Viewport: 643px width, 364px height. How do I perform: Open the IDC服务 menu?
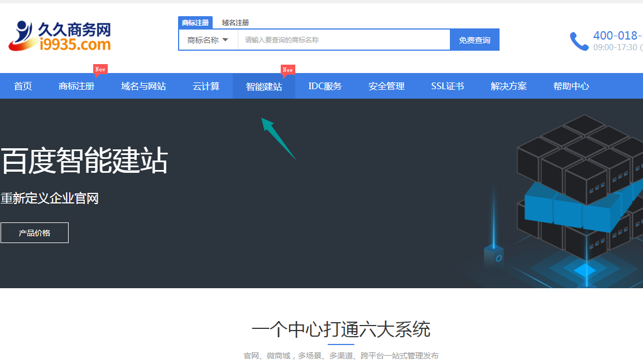[x=325, y=86]
